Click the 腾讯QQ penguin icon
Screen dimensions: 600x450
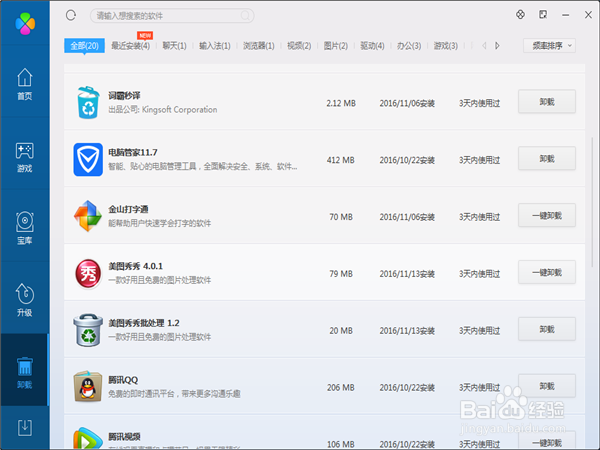tap(88, 386)
